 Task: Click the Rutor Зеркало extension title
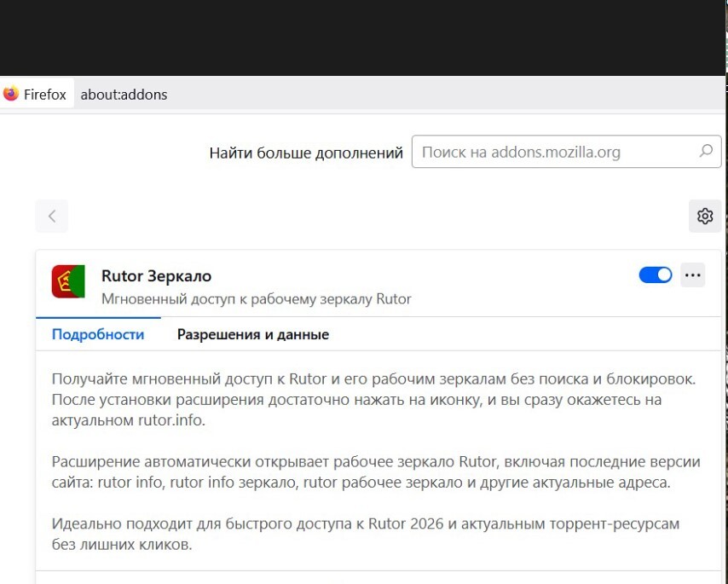[x=157, y=275]
